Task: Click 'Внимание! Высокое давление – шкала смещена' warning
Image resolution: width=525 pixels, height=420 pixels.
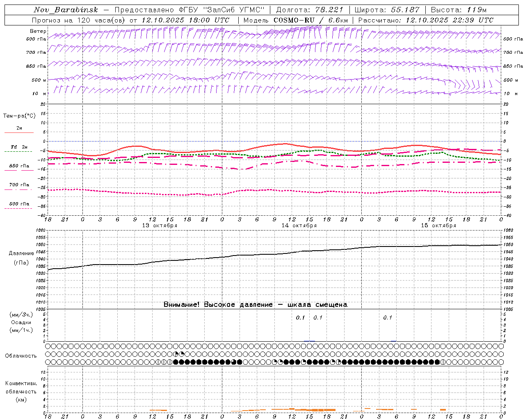Action: click(x=256, y=305)
